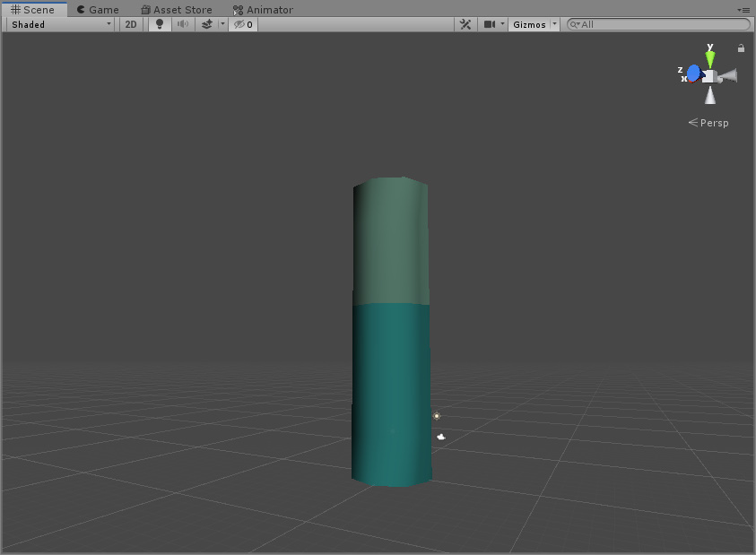Switch to the Game tab
Image resolution: width=756 pixels, height=555 pixels.
pyautogui.click(x=97, y=10)
